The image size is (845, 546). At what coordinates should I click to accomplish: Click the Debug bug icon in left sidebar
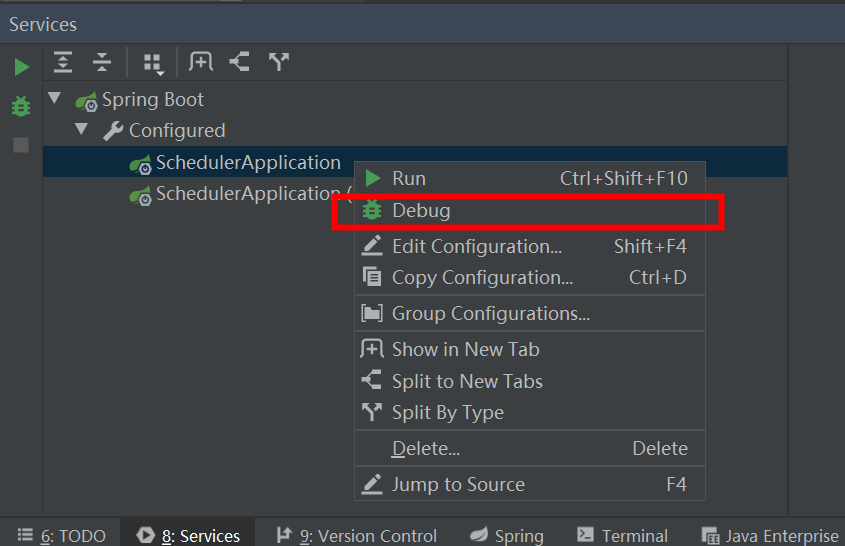(x=21, y=106)
